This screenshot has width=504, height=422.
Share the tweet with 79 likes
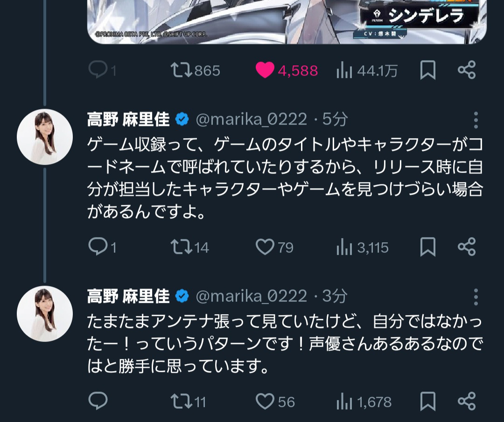467,246
